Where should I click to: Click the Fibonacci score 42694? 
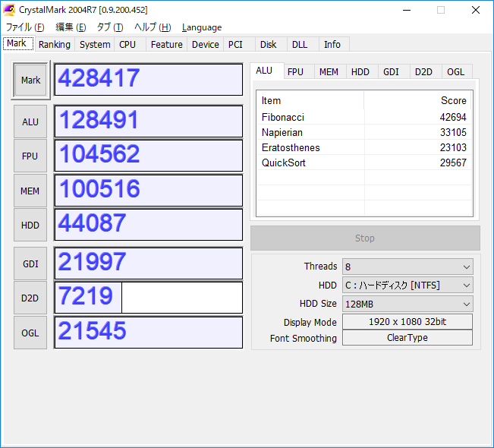[x=453, y=117]
